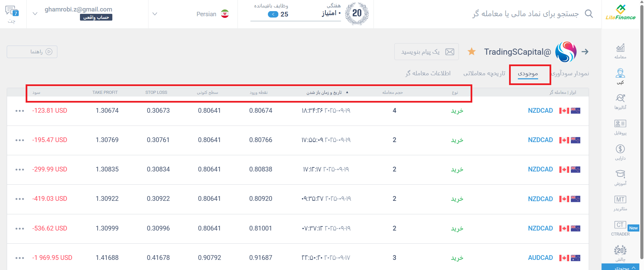Open the CTRADER sidebar icon
Image resolution: width=644 pixels, height=270 pixels.
pyautogui.click(x=620, y=228)
